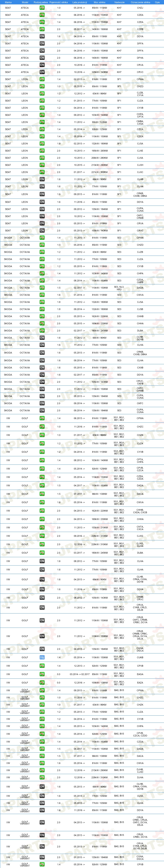The width and height of the screenshot is (164, 868).
Task: Click petrol icon in Octavia CHHB row
Action: click(42, 316)
